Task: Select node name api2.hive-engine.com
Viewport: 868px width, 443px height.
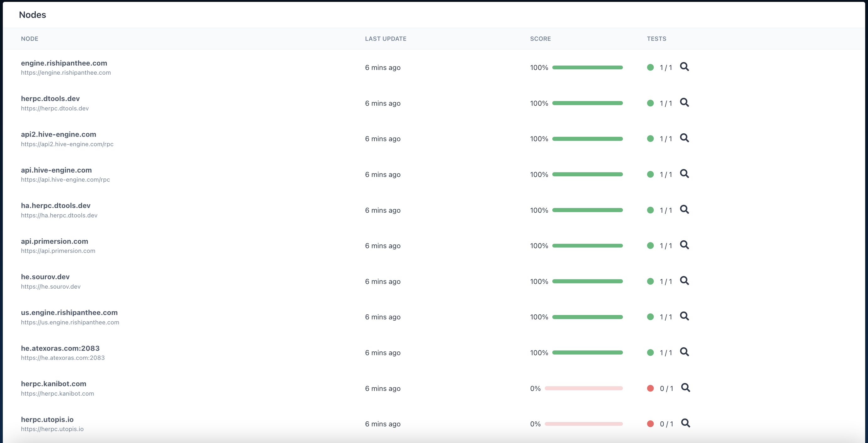Action: [58, 134]
